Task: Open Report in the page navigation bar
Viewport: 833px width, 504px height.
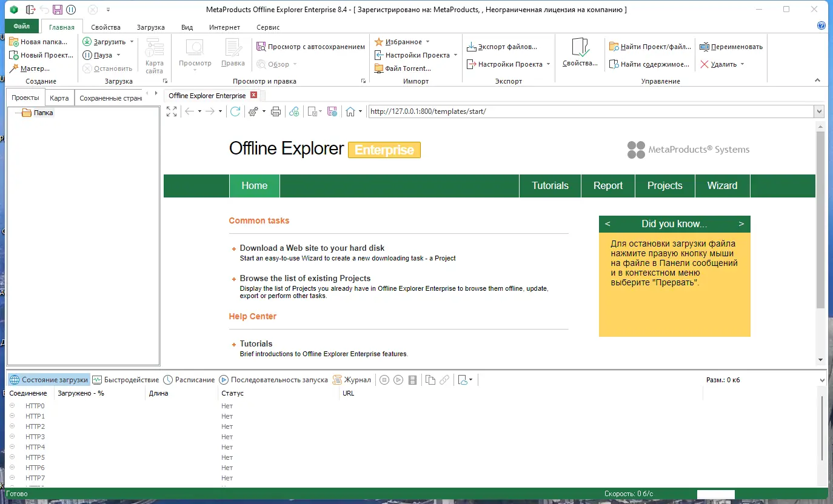Action: click(608, 186)
